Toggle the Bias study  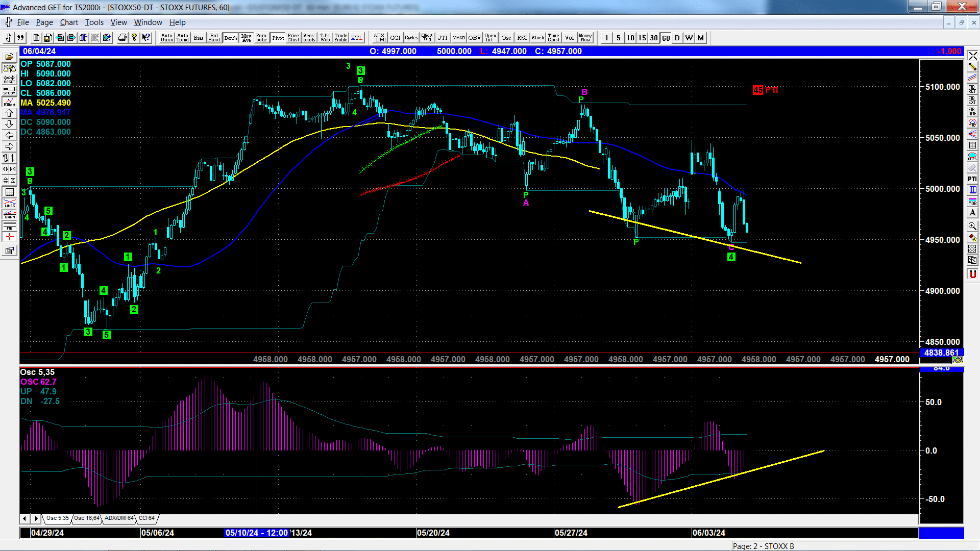(199, 38)
